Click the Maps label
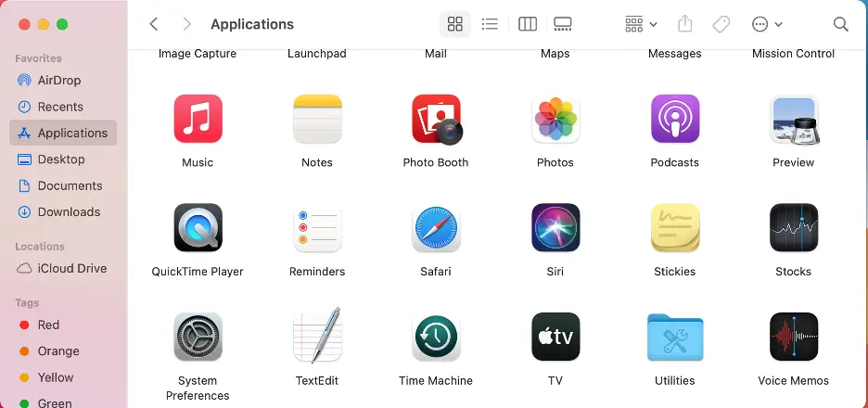Viewport: 868px width, 408px height. click(x=555, y=54)
